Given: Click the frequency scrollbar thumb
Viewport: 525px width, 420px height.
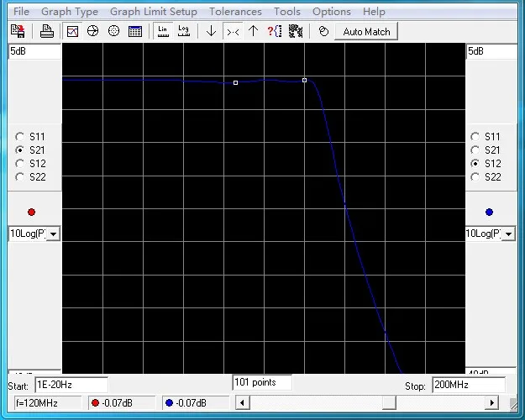Looking at the screenshot, I should (389, 402).
